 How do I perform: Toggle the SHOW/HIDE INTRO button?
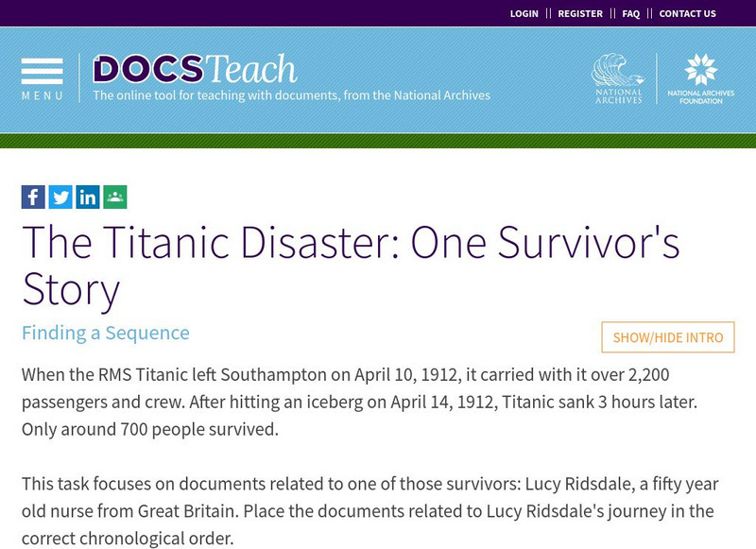668,337
